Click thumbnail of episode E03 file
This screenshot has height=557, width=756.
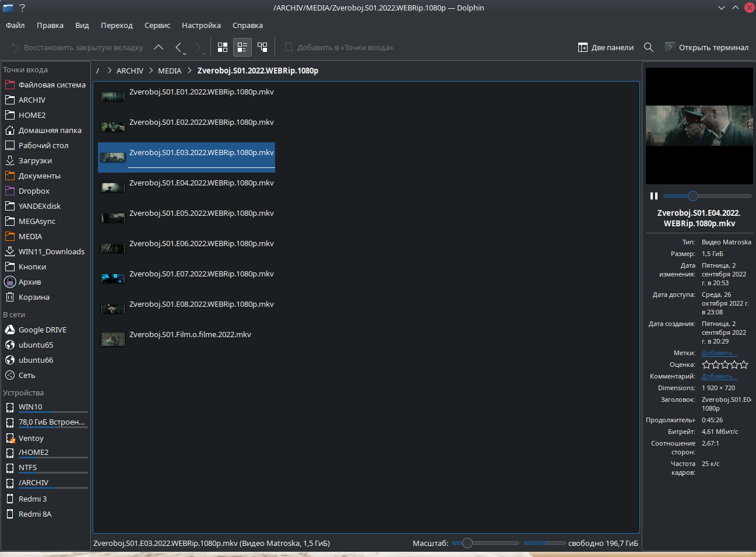(x=113, y=157)
